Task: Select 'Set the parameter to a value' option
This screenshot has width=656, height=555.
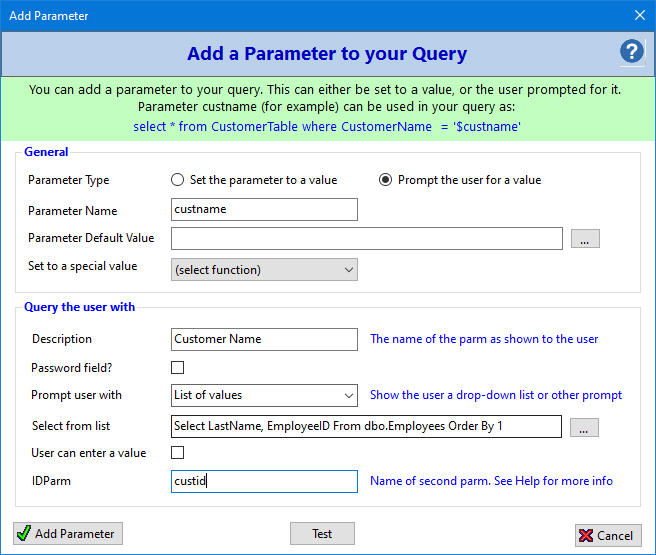Action: 177,180
